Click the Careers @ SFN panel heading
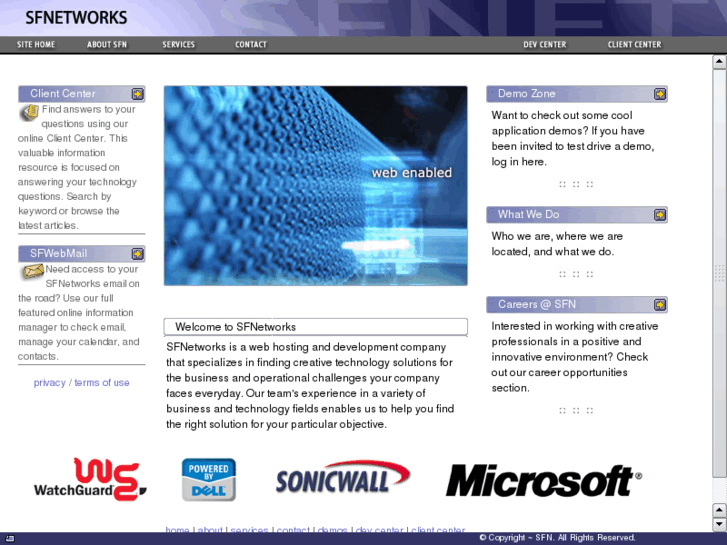This screenshot has width=727, height=545. pos(577,305)
